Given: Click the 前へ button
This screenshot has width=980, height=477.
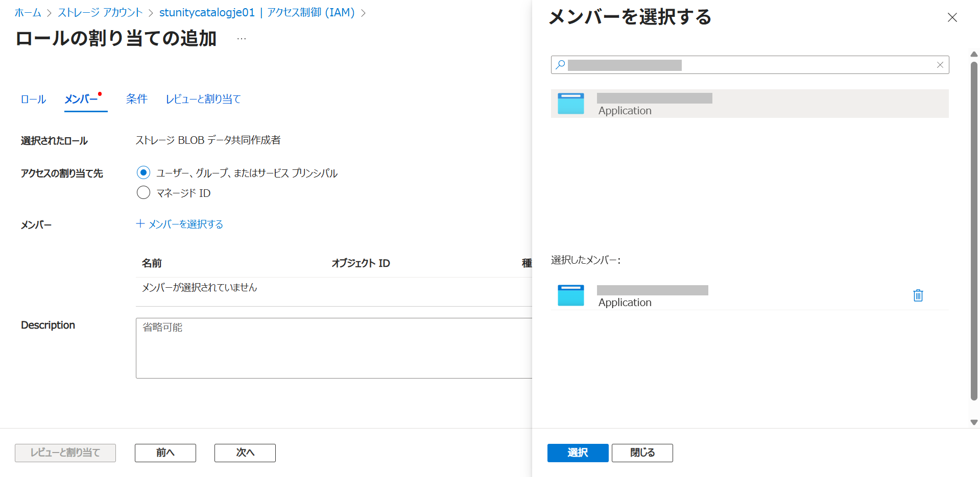Looking at the screenshot, I should (x=165, y=453).
